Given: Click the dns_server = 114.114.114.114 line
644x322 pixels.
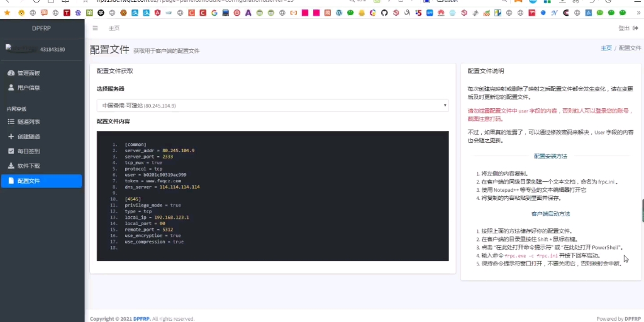Looking at the screenshot, I should coord(162,187).
